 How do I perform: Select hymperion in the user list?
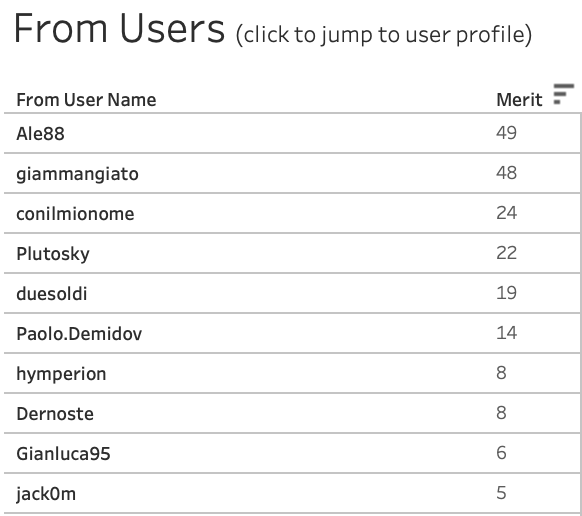tap(61, 374)
